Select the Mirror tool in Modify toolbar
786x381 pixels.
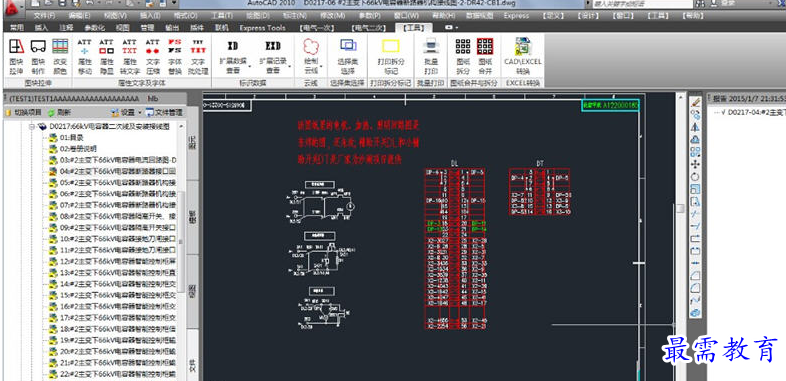[695, 127]
